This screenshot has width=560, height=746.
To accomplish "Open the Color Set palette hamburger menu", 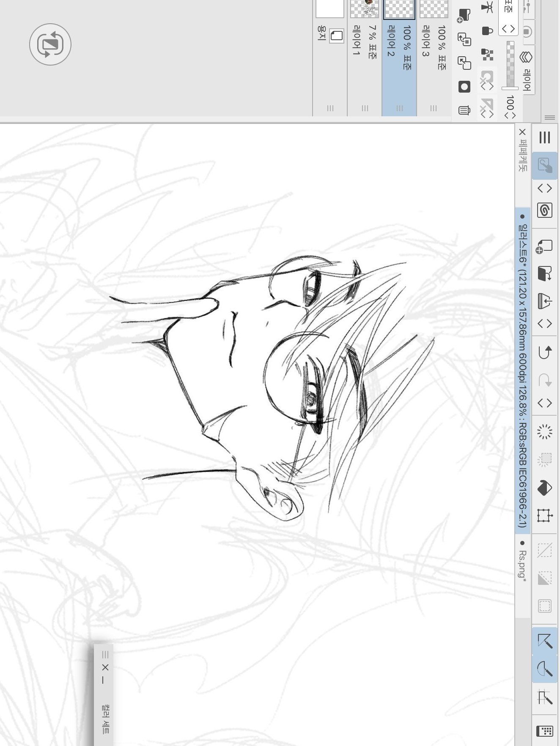I will click(105, 655).
